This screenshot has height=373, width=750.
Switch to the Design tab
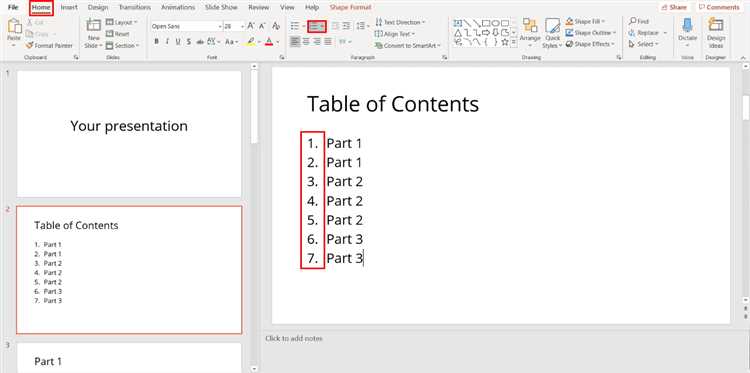coord(98,7)
